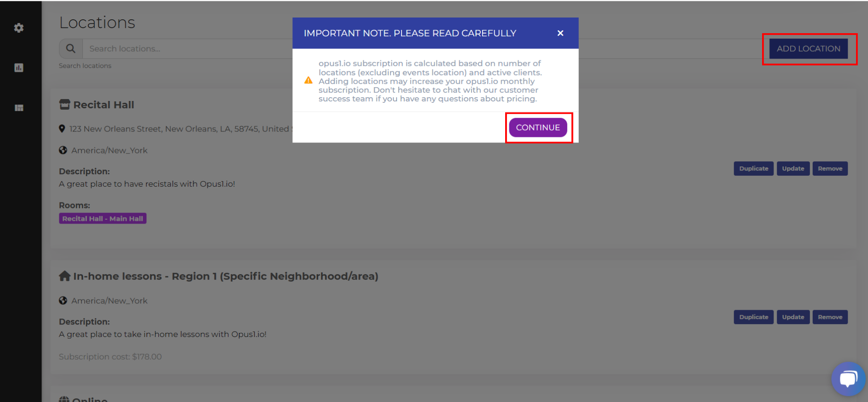Click the store icon beside Recital Hall

(x=64, y=105)
